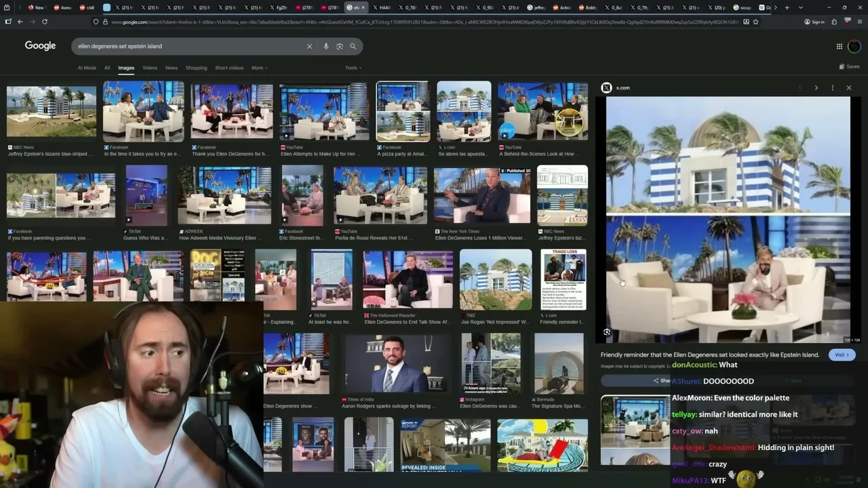Image resolution: width=868 pixels, height=488 pixels.
Task: Click chat message 'Hiding in plain sight!'
Action: pyautogui.click(x=796, y=447)
